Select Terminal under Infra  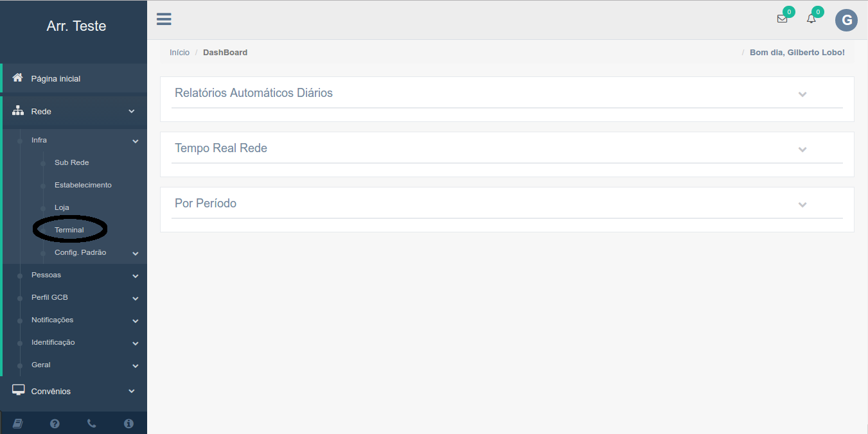[69, 230]
